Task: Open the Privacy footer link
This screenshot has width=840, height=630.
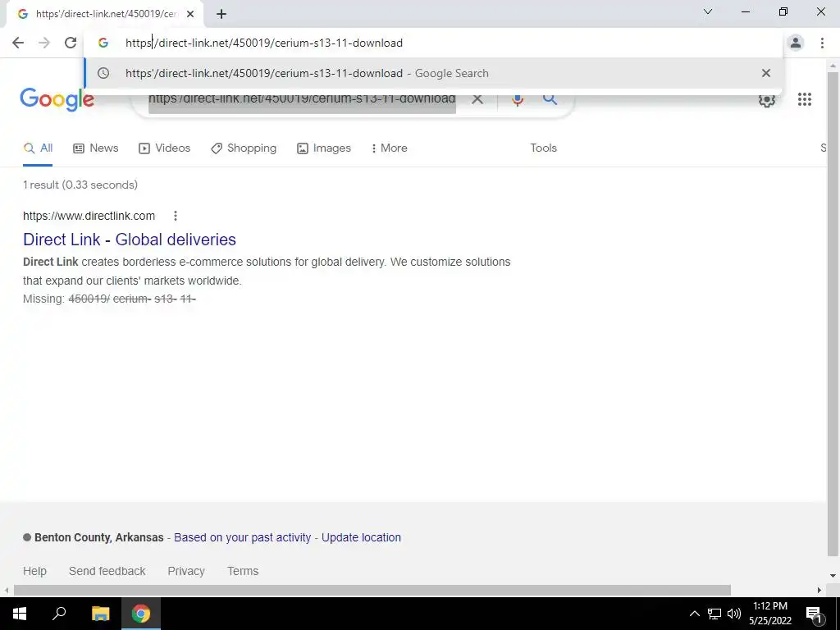Action: (186, 571)
